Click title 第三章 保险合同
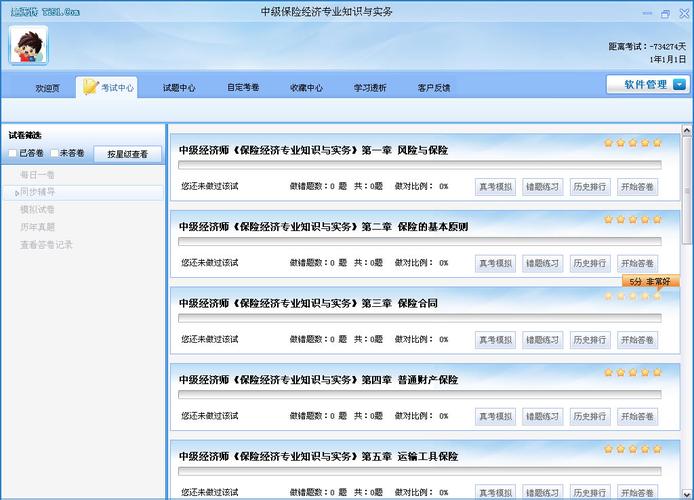The image size is (694, 500). click(308, 303)
